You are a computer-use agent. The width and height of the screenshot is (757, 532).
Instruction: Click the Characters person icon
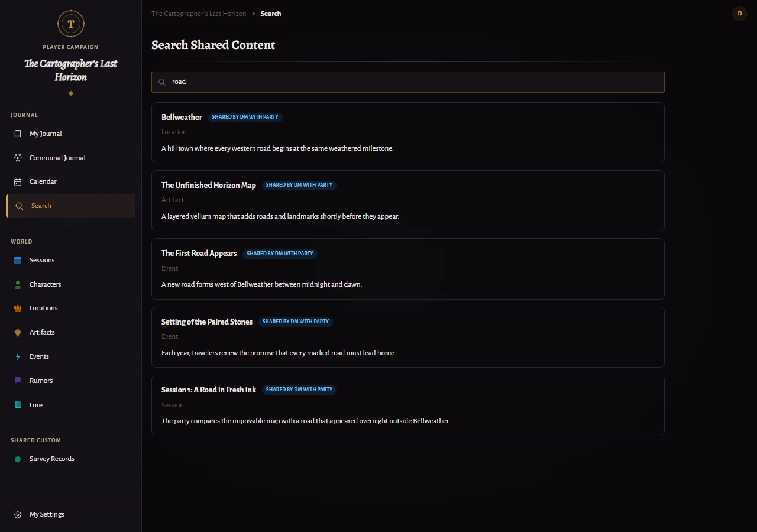pos(18,284)
